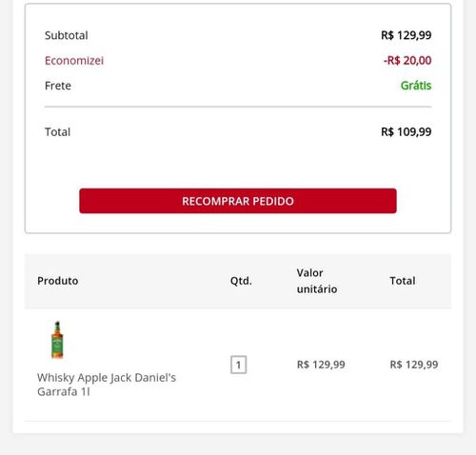Click the unit price R$ 129,99

[x=321, y=365]
